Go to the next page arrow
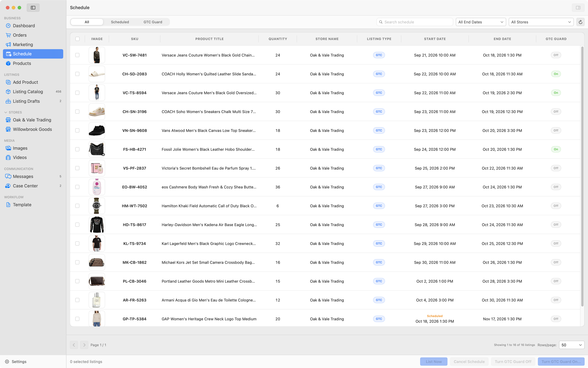The image size is (588, 368). click(x=84, y=345)
